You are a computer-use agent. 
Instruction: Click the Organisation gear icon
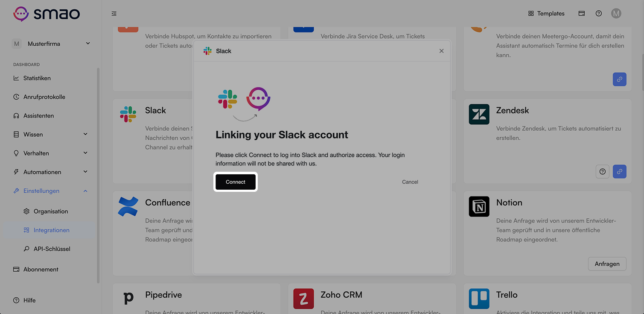[26, 211]
